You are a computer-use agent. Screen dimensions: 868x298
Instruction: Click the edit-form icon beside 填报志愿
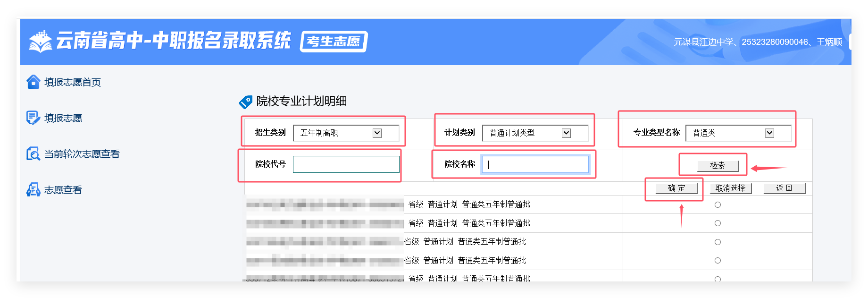coord(33,118)
